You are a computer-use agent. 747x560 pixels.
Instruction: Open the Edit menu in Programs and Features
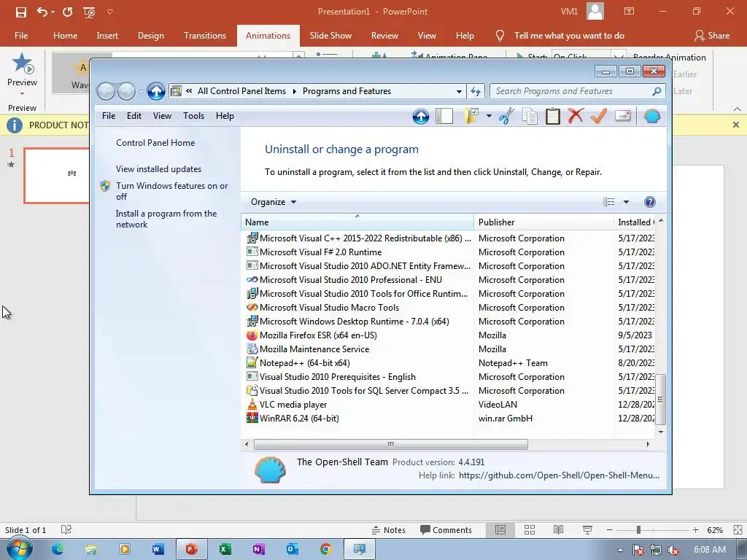134,116
